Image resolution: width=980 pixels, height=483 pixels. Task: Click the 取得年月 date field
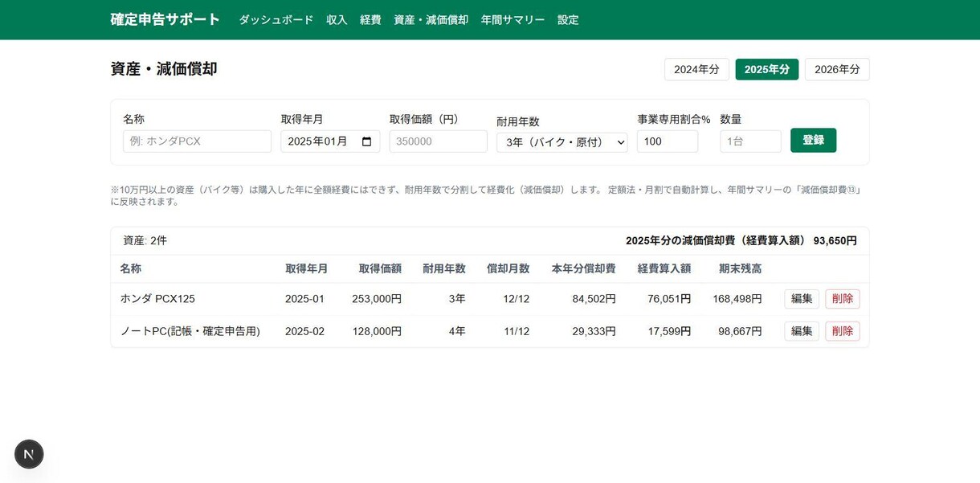coord(330,141)
